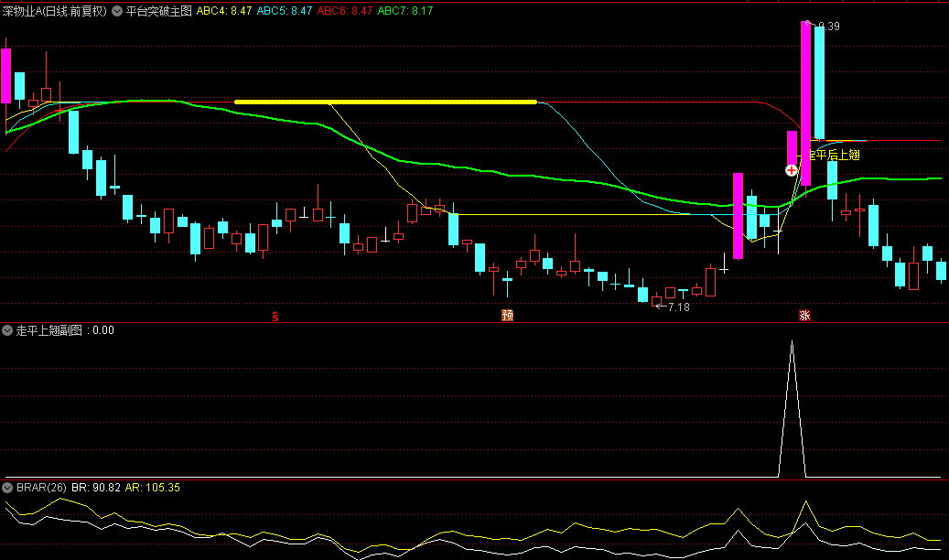
Task: Click the 平台突破主图 indicator name
Action: pos(158,11)
